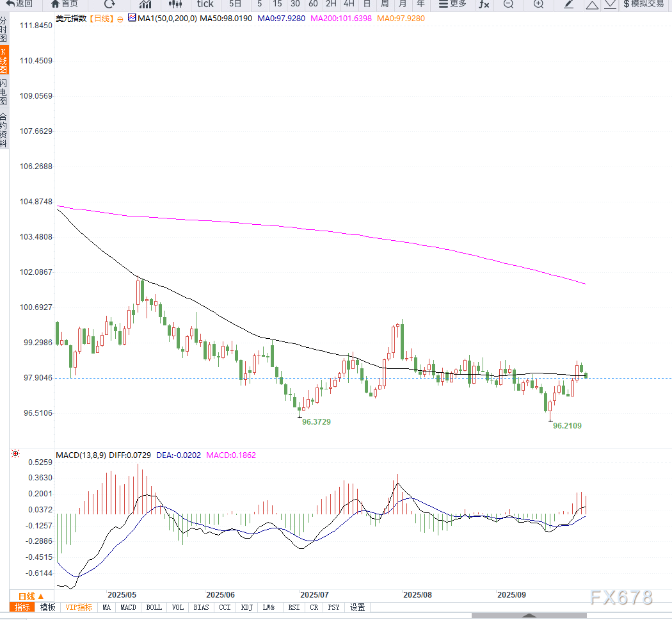This screenshot has height=620, width=672.
Task: Switch to the 分时图 side tab
Action: tap(4, 29)
